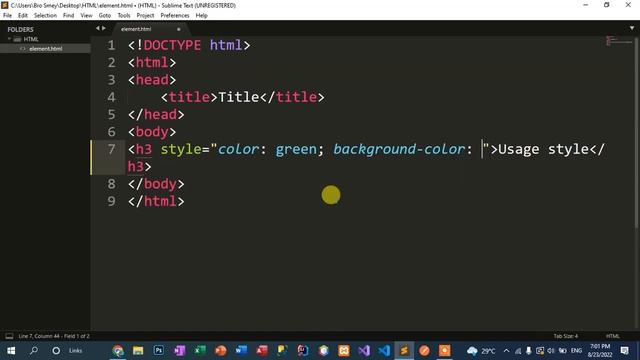Open Access from taskbar
Screen dimensions: 640x360
tap(262, 351)
